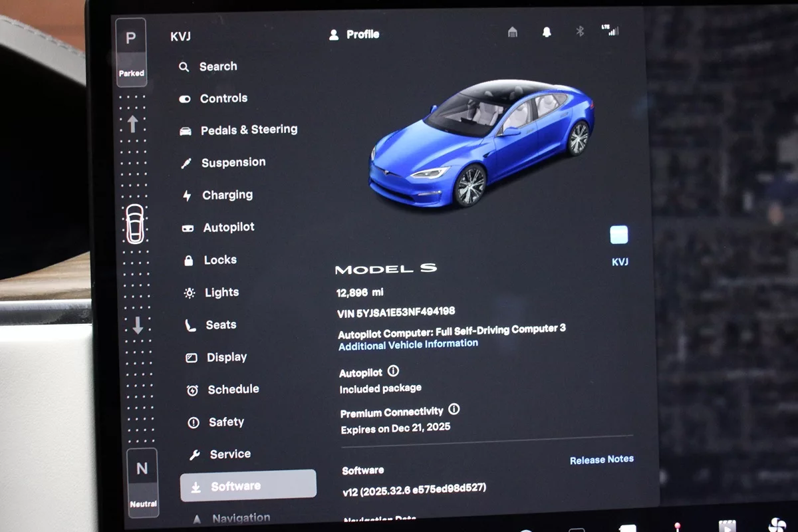Tap the fan climate icon in bottom bar
The image size is (798, 532).
[777, 525]
